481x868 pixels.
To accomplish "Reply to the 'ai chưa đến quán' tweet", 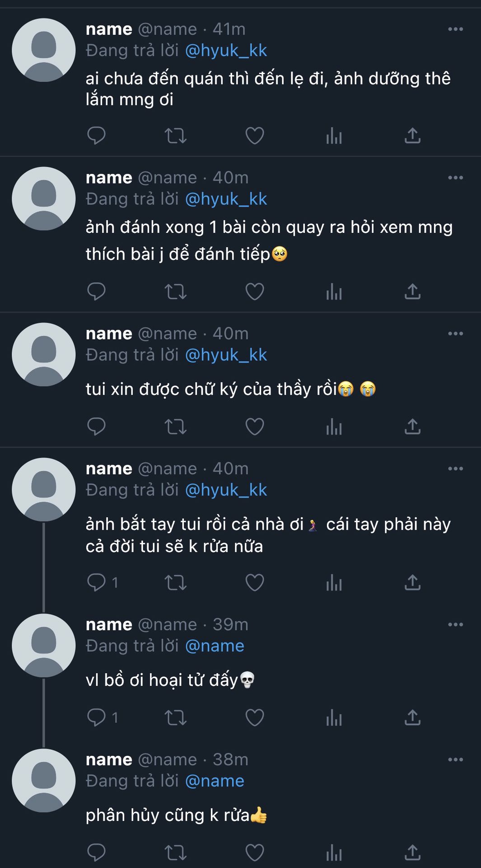I will (x=96, y=136).
